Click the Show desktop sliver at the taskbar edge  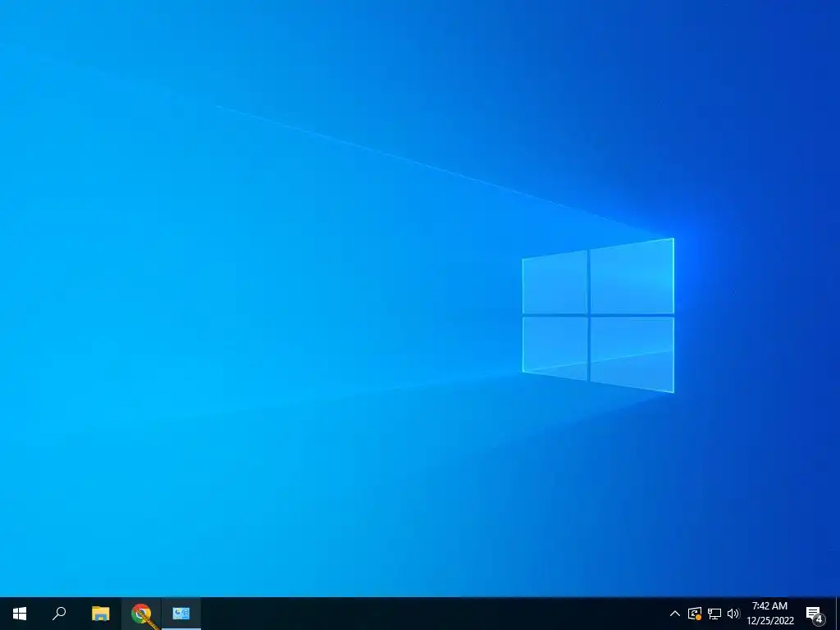tap(838, 614)
